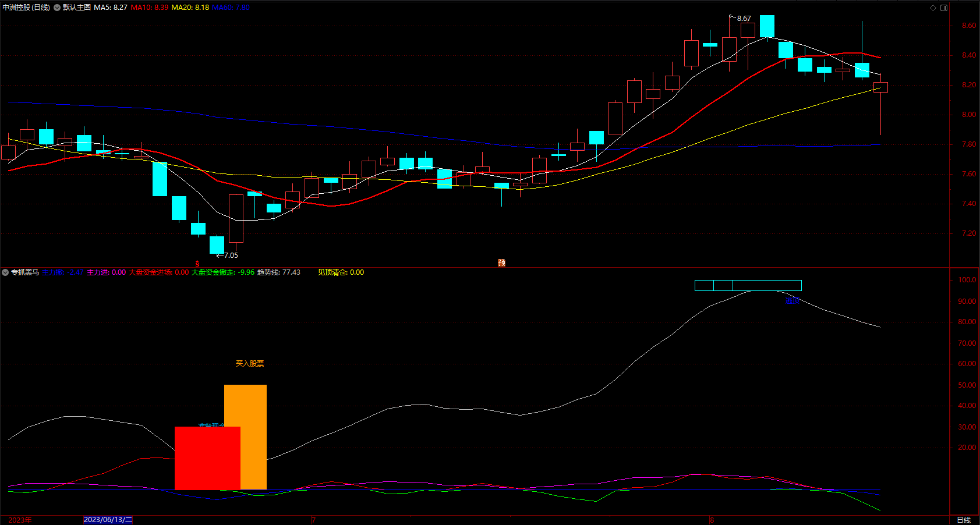Click the cyan-outlined box at the trend peak

click(x=748, y=285)
